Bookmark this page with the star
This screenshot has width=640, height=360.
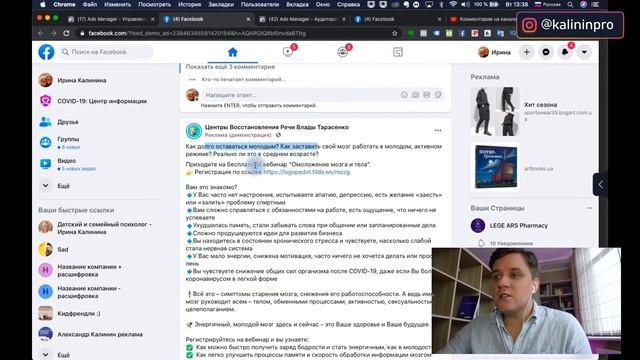(395, 33)
